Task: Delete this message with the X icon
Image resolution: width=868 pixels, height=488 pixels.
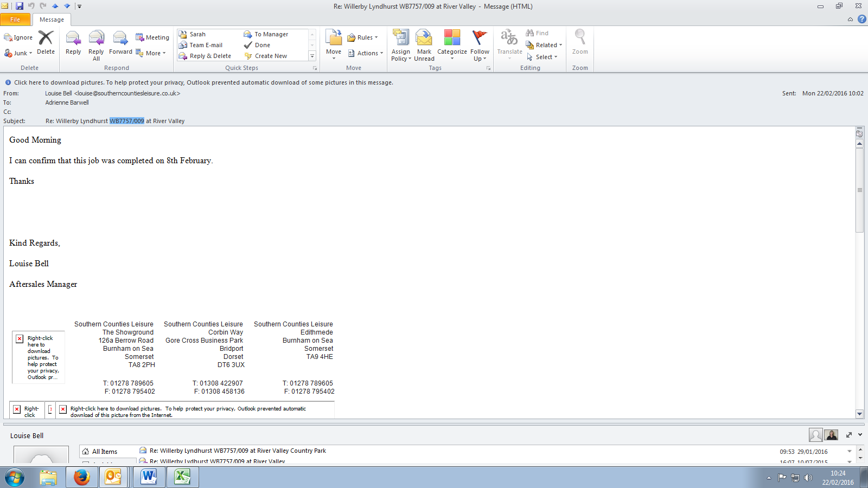Action: pyautogui.click(x=46, y=38)
